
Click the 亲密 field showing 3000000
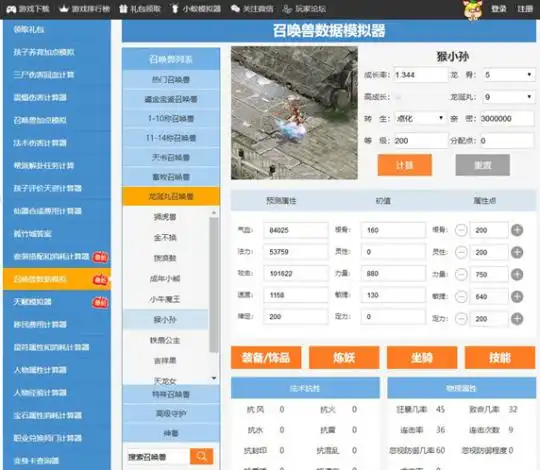(x=507, y=118)
